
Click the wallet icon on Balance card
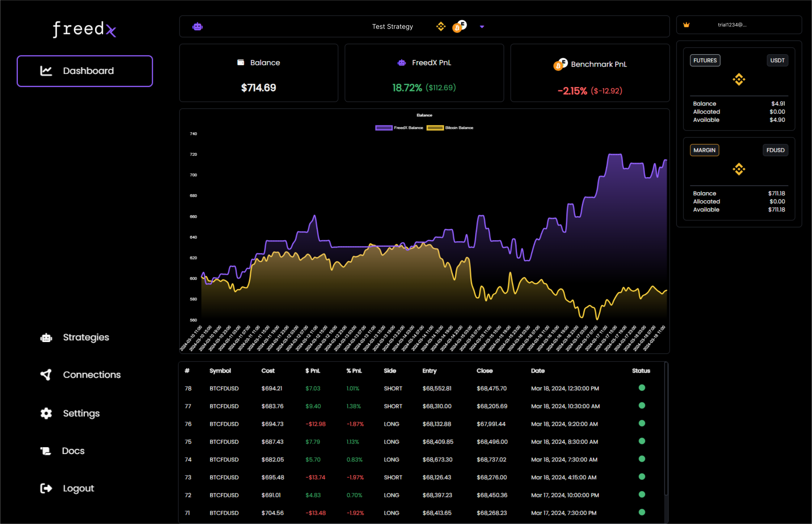[x=241, y=62]
